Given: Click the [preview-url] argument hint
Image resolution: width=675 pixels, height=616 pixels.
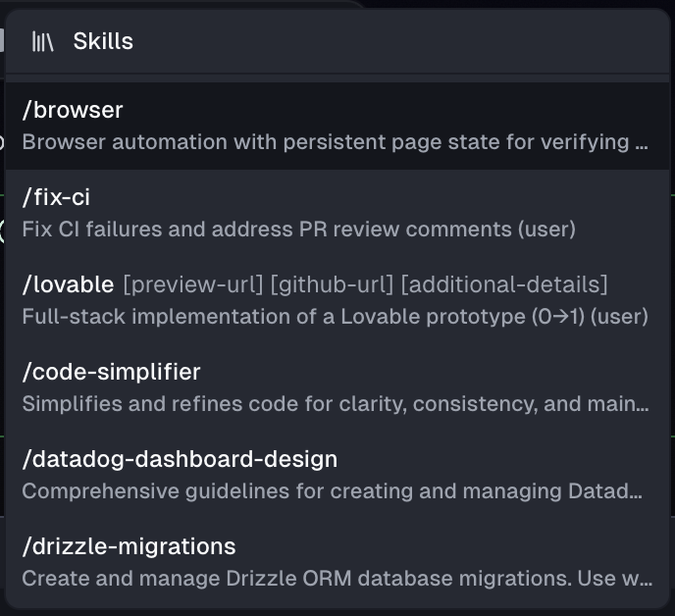Looking at the screenshot, I should tap(193, 284).
